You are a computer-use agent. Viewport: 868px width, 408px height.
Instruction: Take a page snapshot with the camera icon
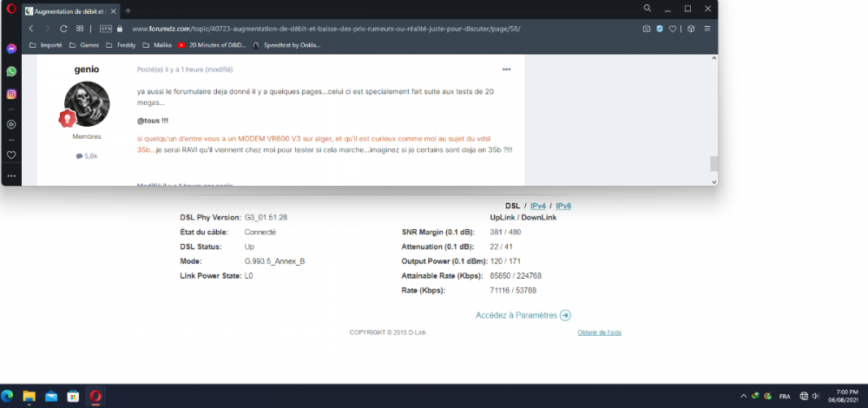pos(646,29)
